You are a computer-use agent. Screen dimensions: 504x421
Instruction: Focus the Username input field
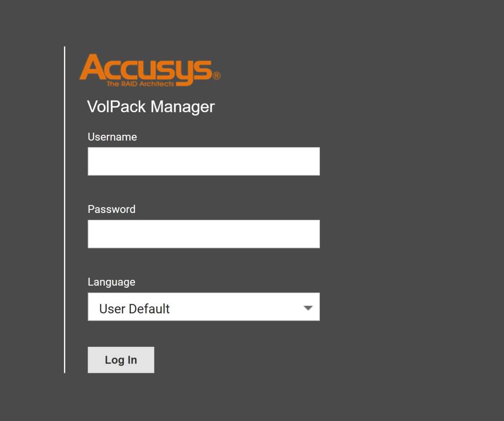point(204,161)
